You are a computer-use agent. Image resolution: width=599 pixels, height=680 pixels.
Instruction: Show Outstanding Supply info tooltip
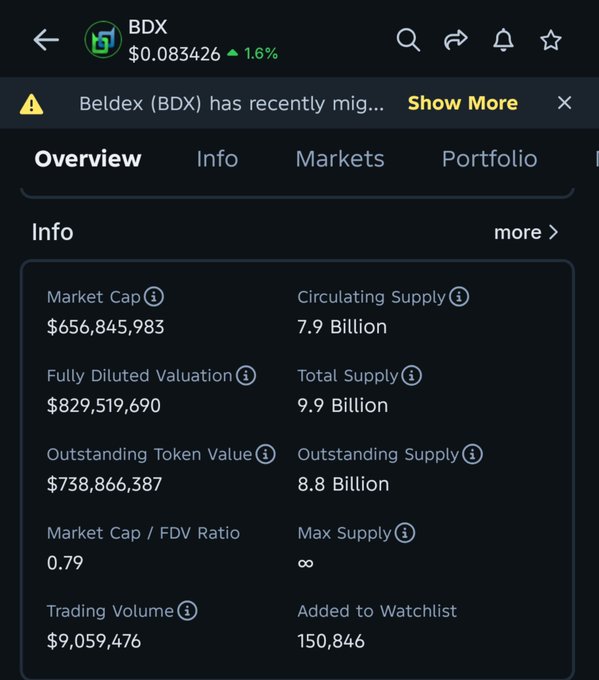pyautogui.click(x=472, y=454)
